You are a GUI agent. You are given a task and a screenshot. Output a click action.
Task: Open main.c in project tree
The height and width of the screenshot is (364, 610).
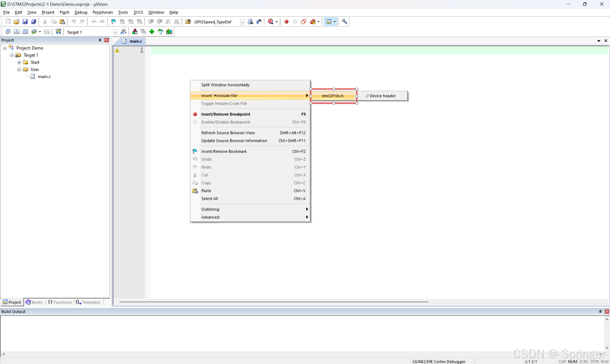(x=44, y=77)
